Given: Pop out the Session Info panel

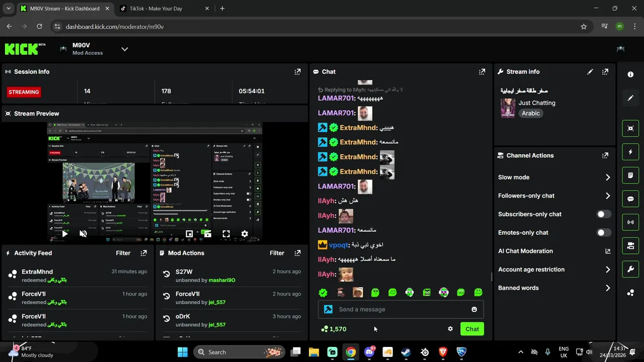Looking at the screenshot, I should coord(297,72).
